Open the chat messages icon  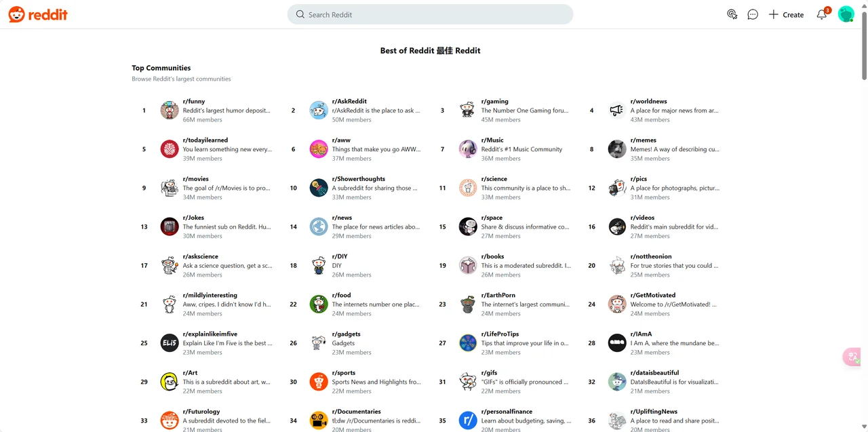(x=753, y=14)
